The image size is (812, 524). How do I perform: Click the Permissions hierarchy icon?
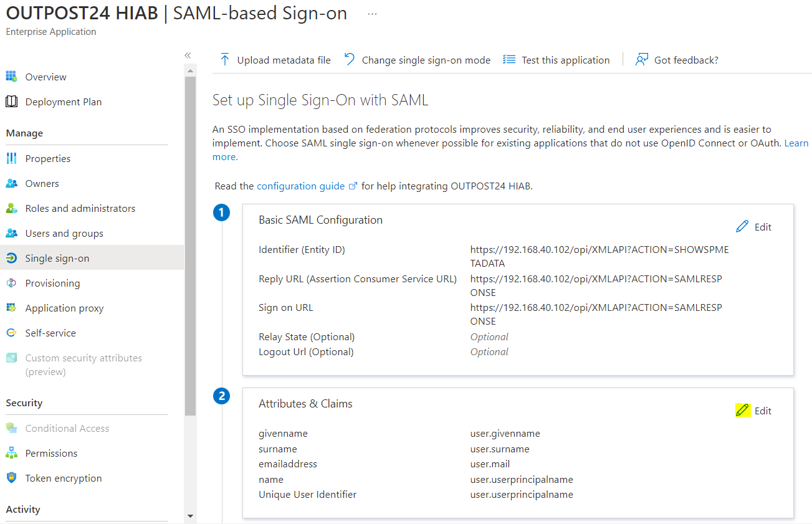[11, 453]
